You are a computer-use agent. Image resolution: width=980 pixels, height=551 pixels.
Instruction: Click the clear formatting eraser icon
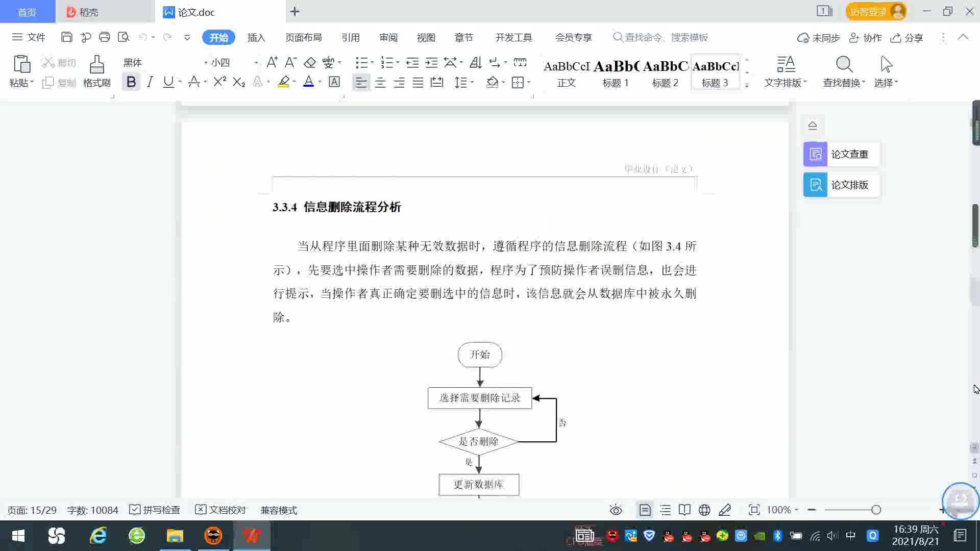pyautogui.click(x=310, y=63)
